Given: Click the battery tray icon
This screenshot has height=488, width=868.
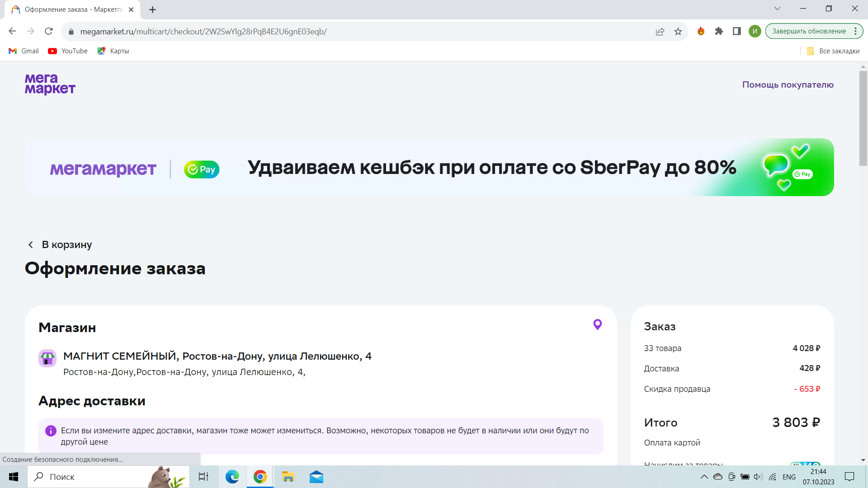Looking at the screenshot, I should click(x=745, y=477).
